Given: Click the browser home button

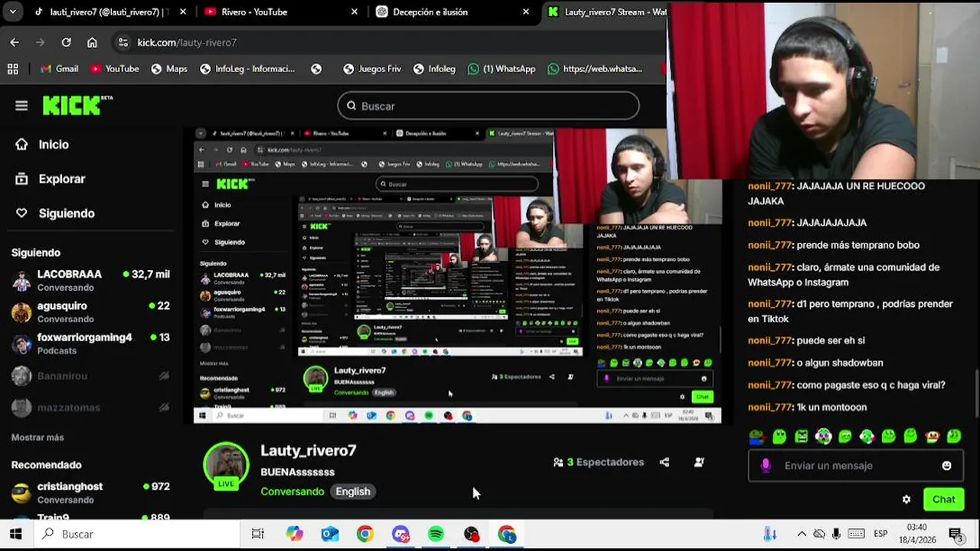Looking at the screenshot, I should [x=92, y=42].
